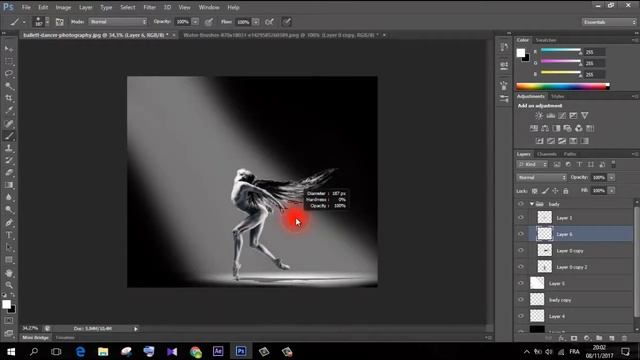Click foreground color swatch in Color panel
This screenshot has width=640, height=360.
click(521, 53)
